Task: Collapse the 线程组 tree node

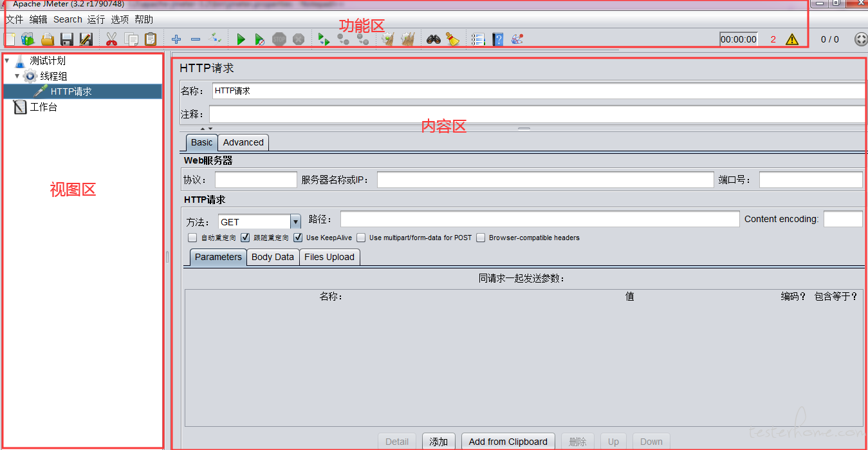Action: 17,76
